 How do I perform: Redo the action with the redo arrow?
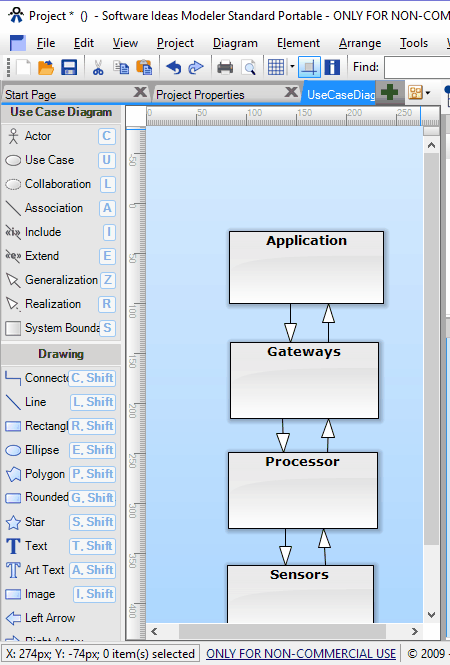196,67
